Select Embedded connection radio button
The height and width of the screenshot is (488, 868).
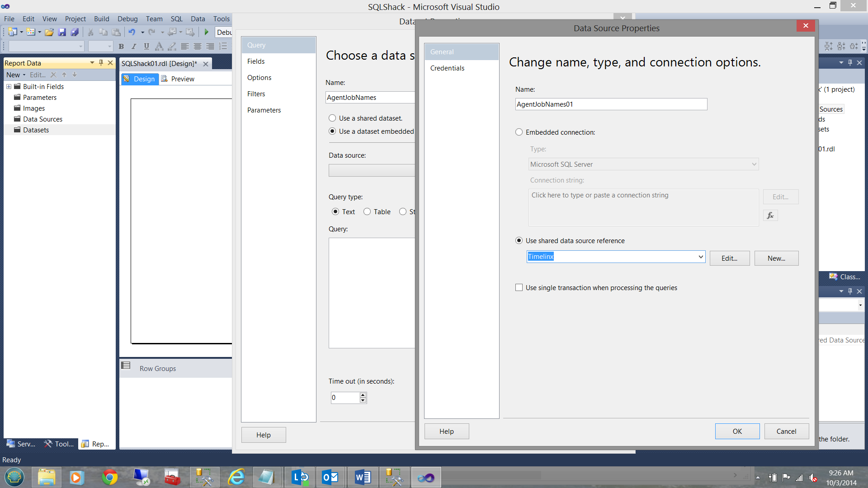[519, 132]
